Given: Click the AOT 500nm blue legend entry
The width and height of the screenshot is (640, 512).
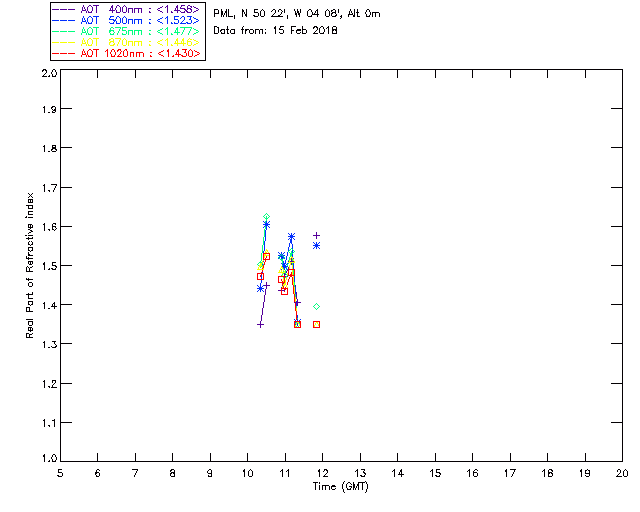Looking at the screenshot, I should [x=126, y=20].
